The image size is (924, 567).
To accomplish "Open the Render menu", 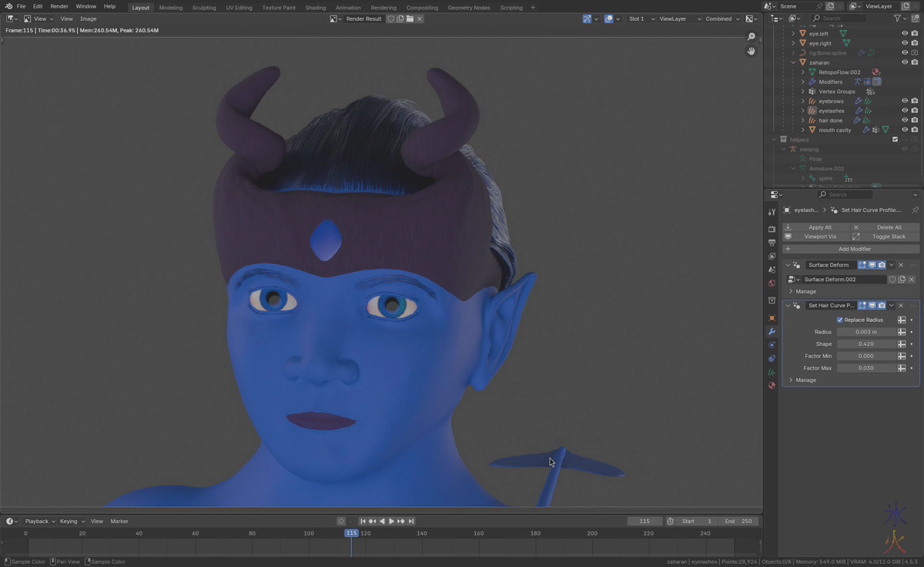I will pyautogui.click(x=59, y=6).
